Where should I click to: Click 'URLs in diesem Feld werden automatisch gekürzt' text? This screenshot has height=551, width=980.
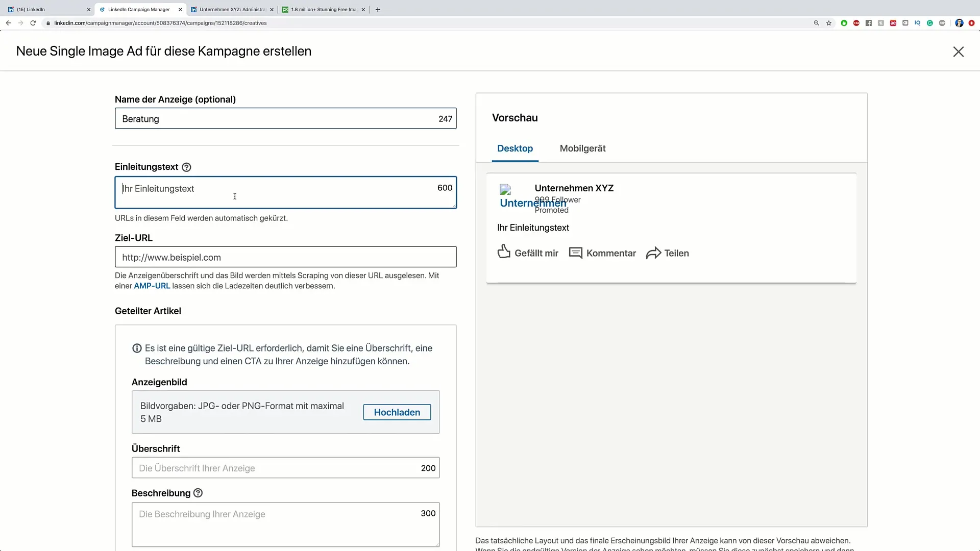[x=201, y=218]
